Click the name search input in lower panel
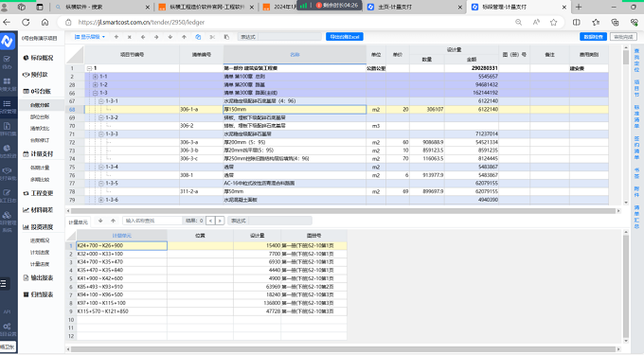 coord(152,221)
